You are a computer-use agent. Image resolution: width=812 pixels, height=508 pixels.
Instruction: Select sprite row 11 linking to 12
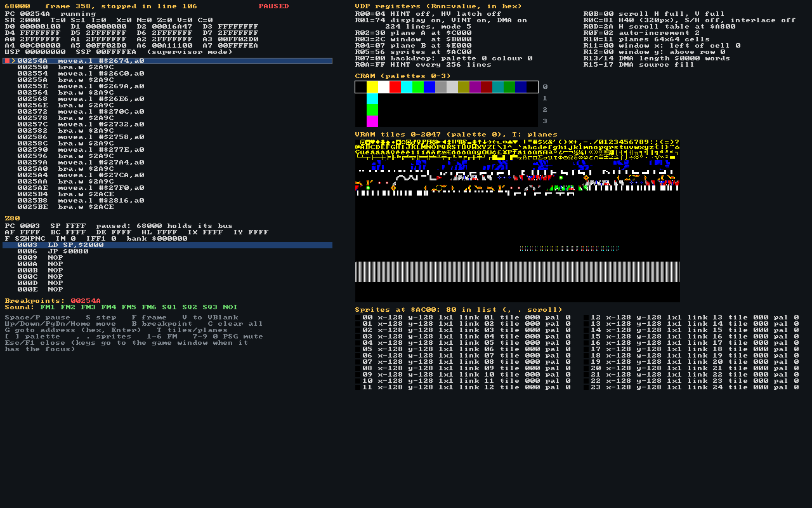point(464,387)
